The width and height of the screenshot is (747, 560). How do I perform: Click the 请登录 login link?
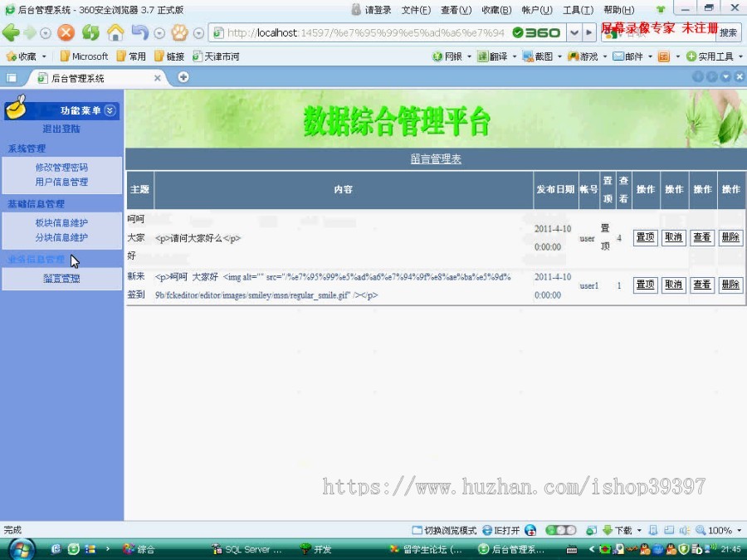372,10
